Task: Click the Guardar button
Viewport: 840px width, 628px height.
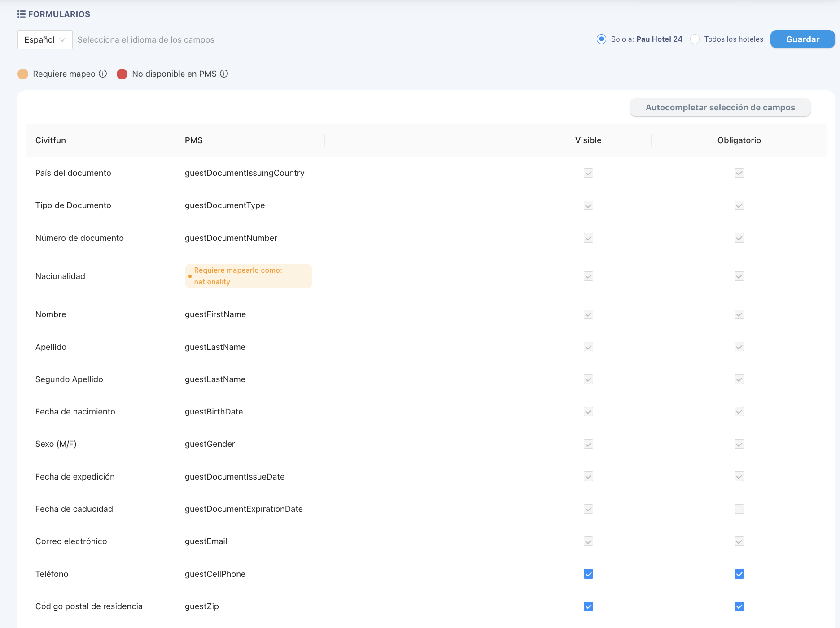Action: tap(802, 39)
